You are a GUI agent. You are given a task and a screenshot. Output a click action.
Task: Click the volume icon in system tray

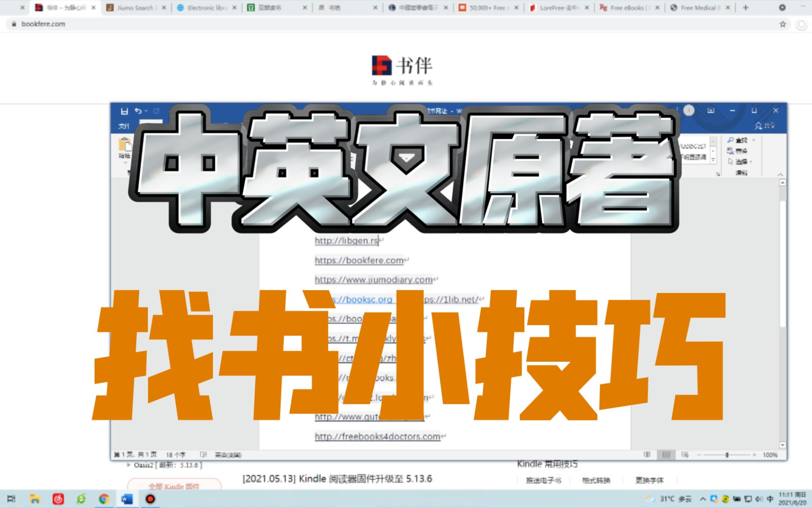pyautogui.click(x=758, y=499)
